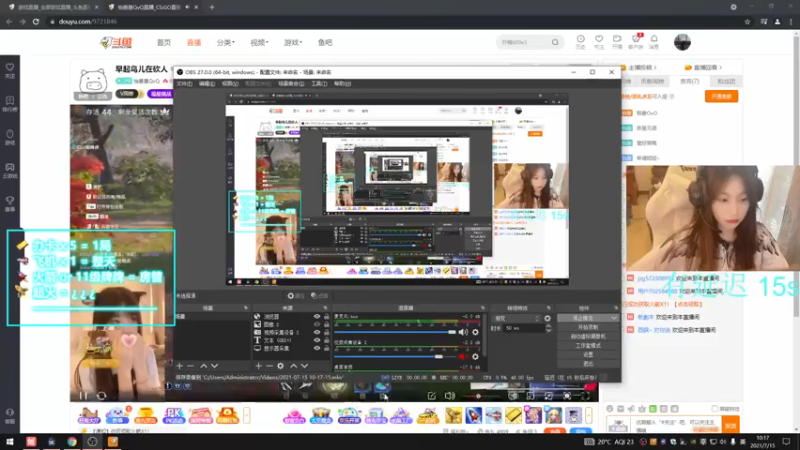Open first mixer channel settings gear
800x450 pixels.
click(x=476, y=332)
